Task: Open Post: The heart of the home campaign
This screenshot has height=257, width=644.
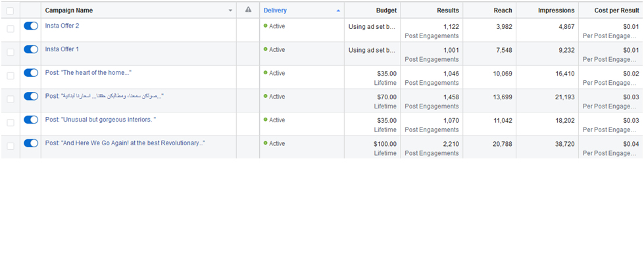Action: [x=88, y=73]
